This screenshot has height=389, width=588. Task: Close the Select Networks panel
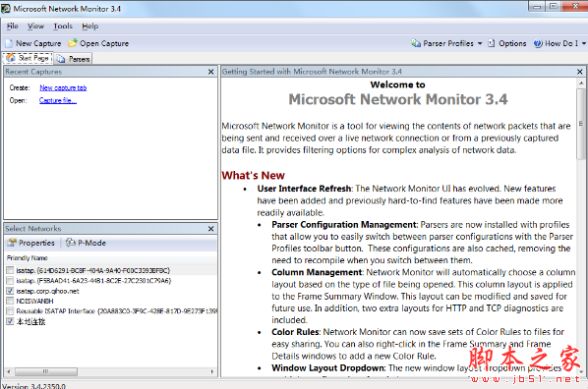(211, 229)
